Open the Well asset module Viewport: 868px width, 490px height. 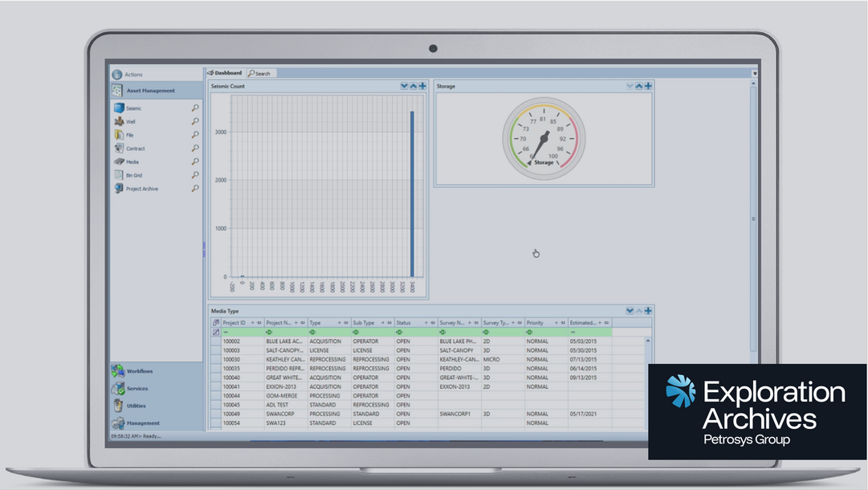click(118, 121)
